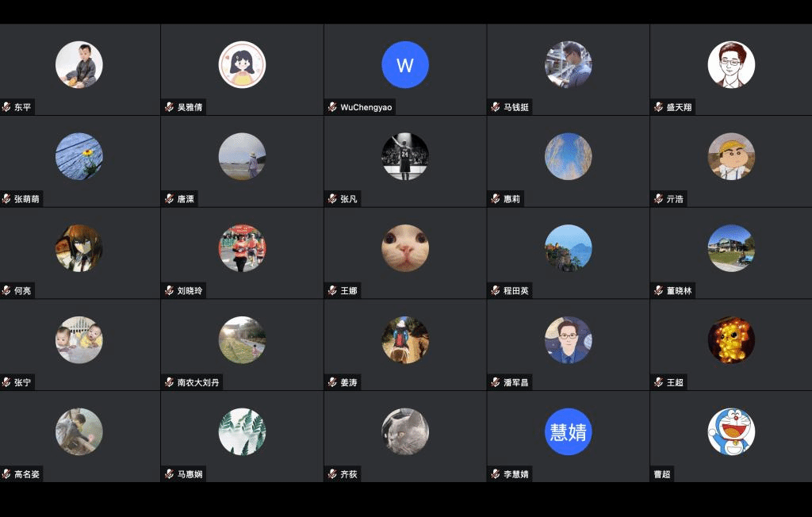
Task: Click the name label 董晓林
Action: coord(679,291)
